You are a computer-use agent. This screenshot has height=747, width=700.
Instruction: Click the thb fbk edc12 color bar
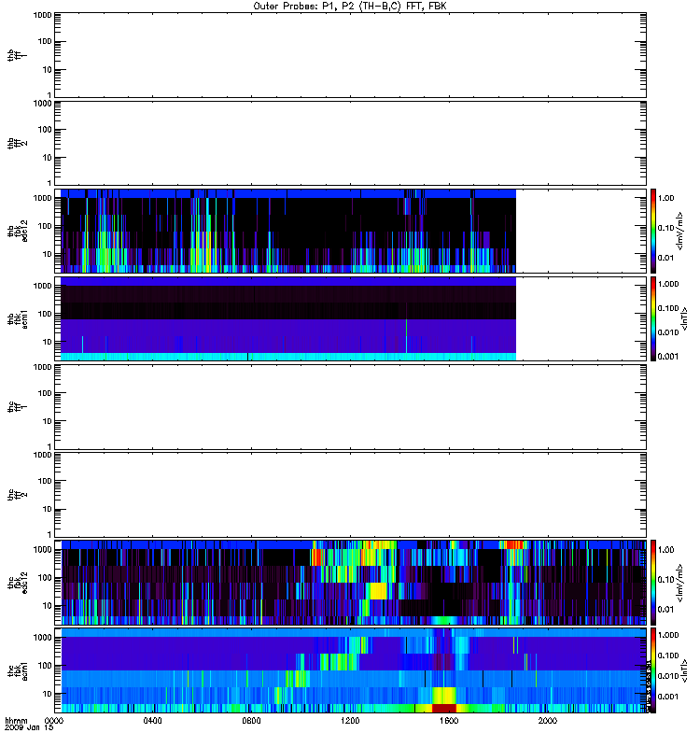coord(653,231)
